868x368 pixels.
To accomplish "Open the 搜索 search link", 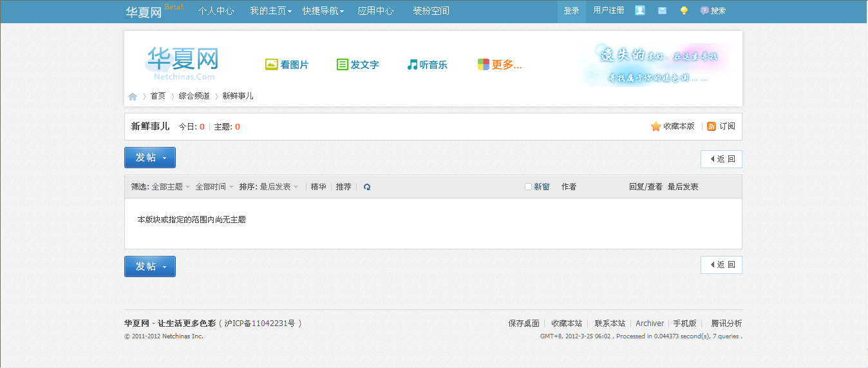I will (713, 11).
